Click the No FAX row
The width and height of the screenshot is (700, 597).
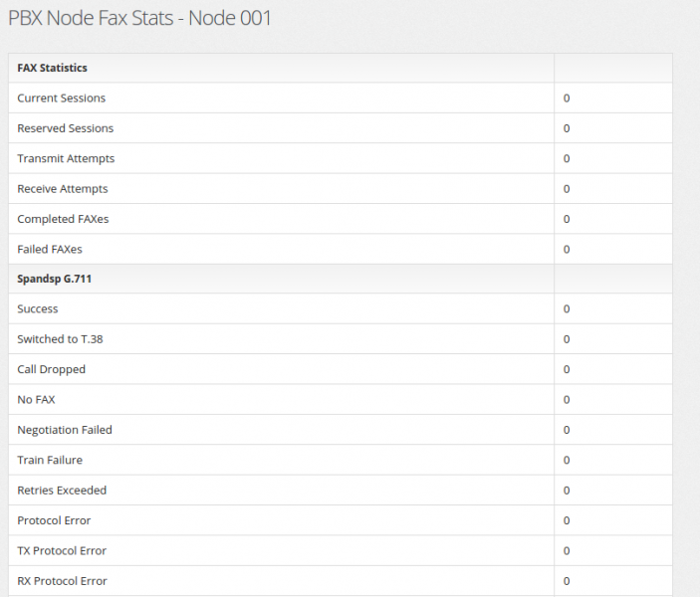341,400
